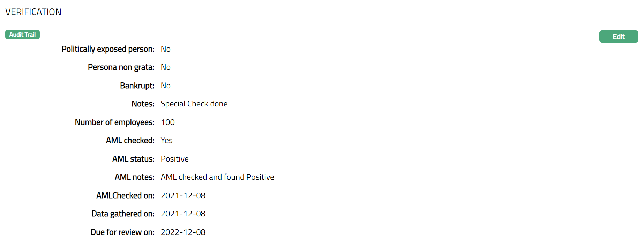The height and width of the screenshot is (245, 644).
Task: Click the Politically exposed person label
Action: click(x=108, y=49)
